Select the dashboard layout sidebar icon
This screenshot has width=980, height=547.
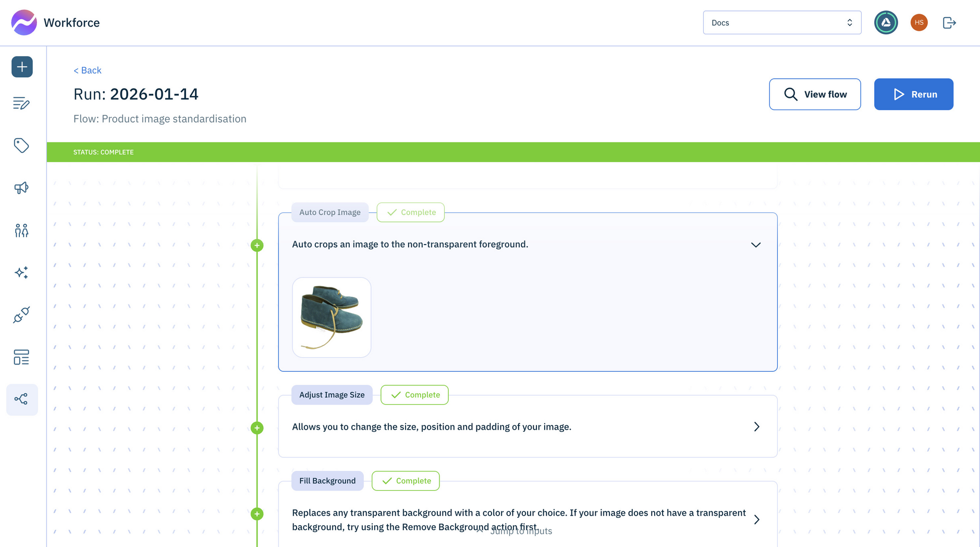(x=21, y=357)
